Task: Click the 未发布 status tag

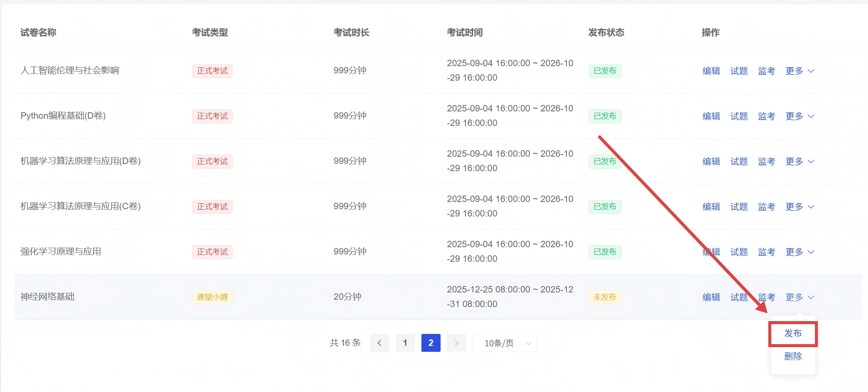Action: click(x=605, y=297)
